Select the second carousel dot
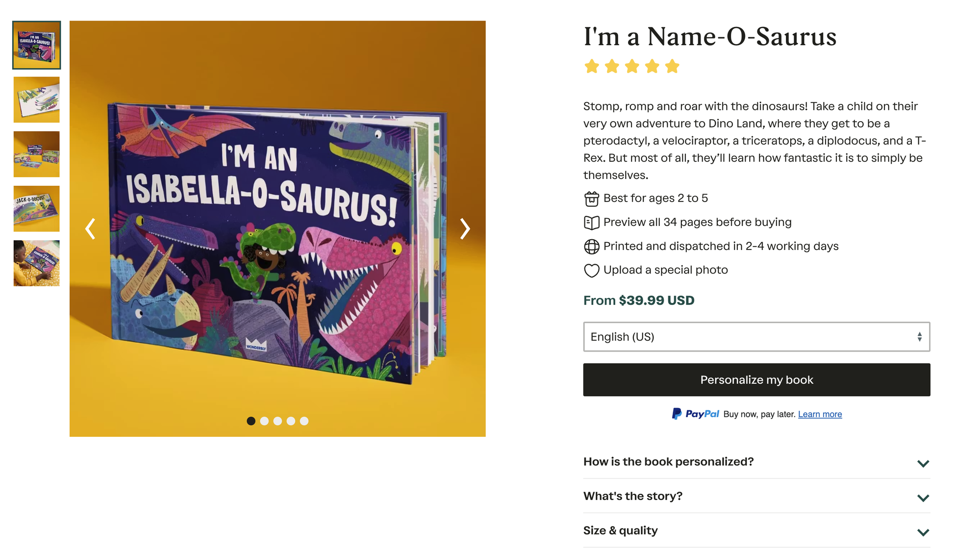 (264, 421)
